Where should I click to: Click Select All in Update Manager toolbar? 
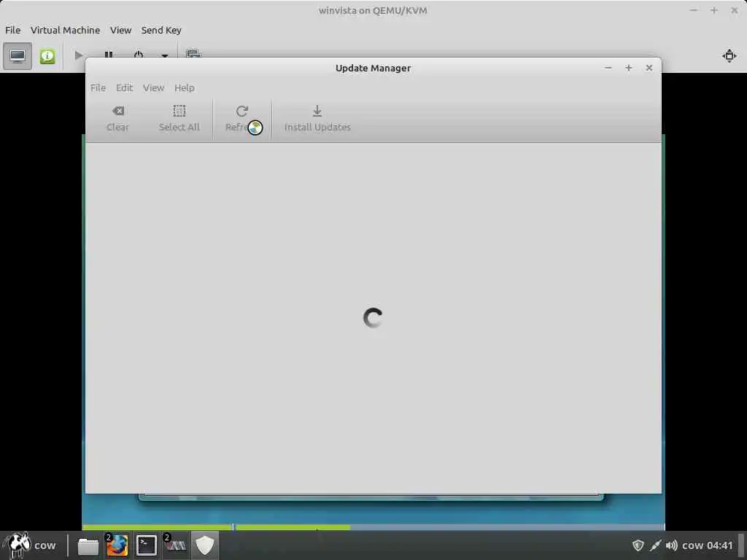click(179, 119)
